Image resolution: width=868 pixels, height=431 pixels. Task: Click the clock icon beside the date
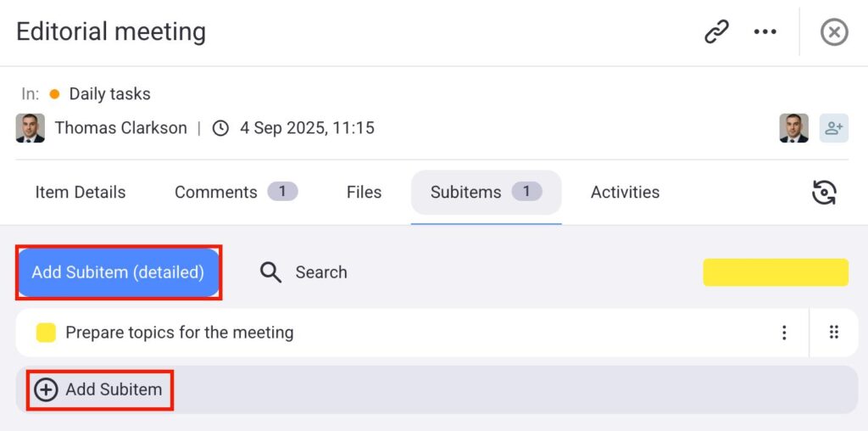click(x=220, y=128)
